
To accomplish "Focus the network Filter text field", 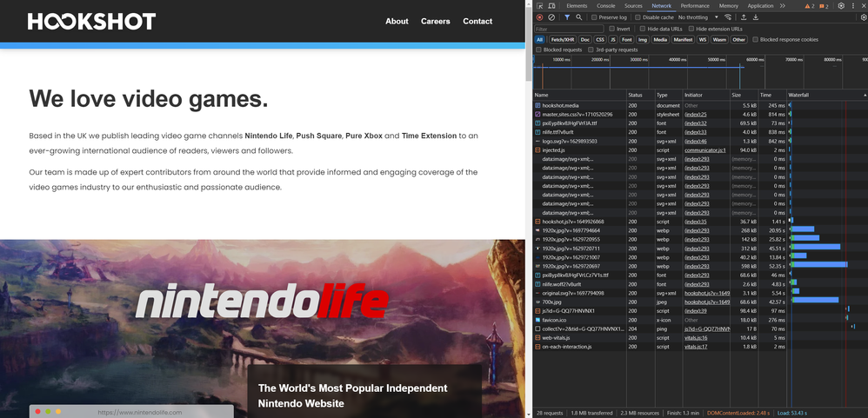I will pos(569,29).
